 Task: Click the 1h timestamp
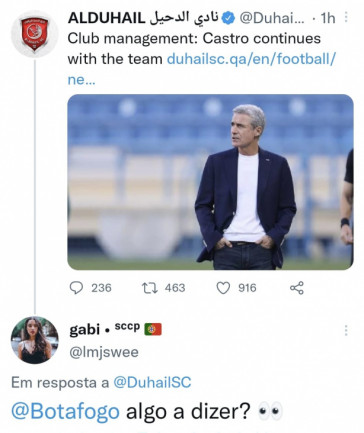point(328,18)
